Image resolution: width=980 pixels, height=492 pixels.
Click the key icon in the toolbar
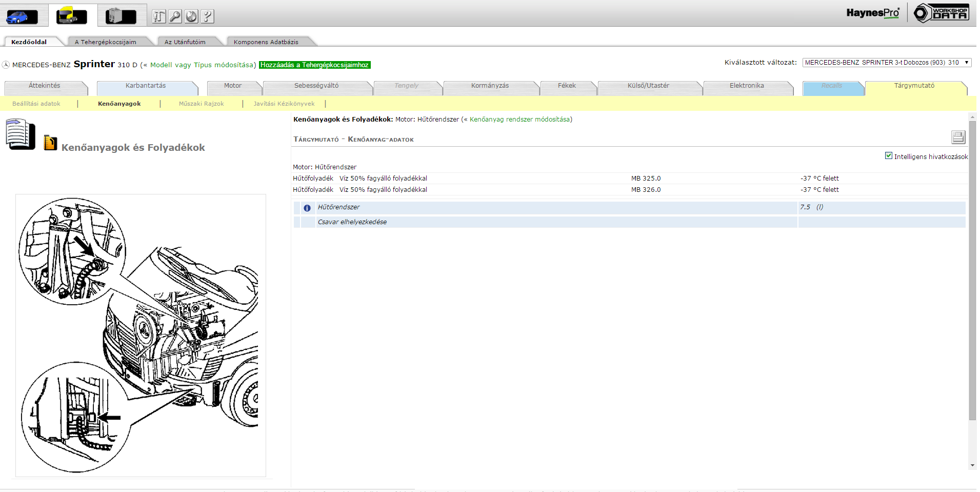point(175,17)
